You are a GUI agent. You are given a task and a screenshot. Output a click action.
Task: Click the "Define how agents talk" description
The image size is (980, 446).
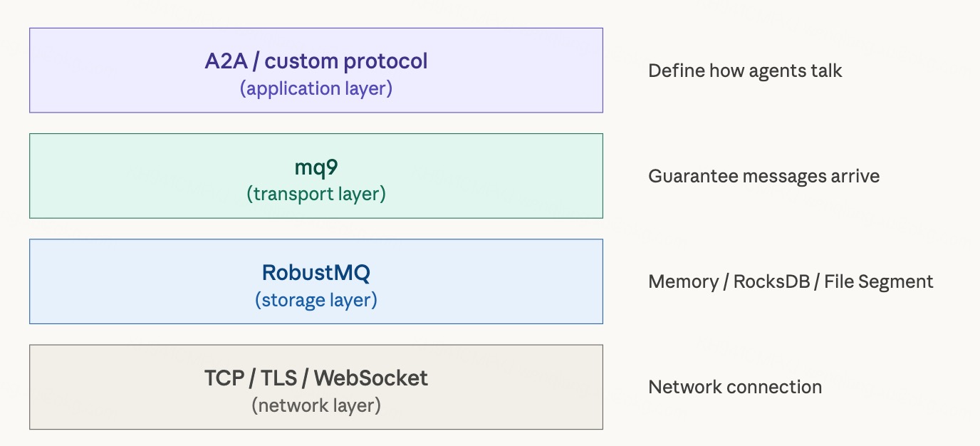pyautogui.click(x=745, y=71)
